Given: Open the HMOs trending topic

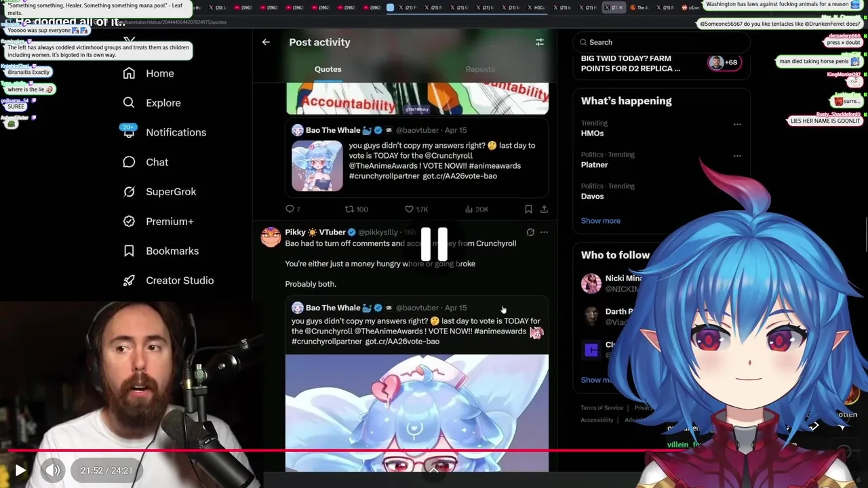Looking at the screenshot, I should (x=592, y=133).
